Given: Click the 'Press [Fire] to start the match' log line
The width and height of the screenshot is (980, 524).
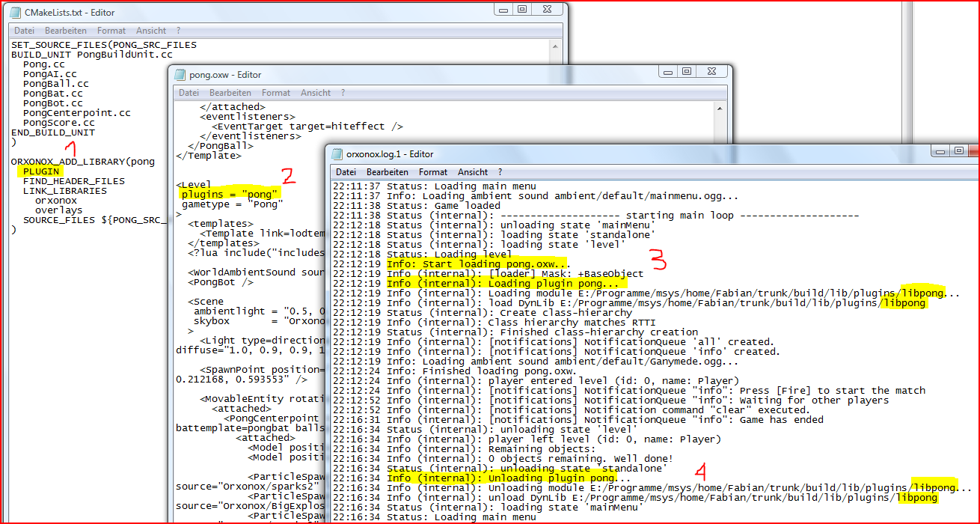Looking at the screenshot, I should pyautogui.click(x=629, y=391).
